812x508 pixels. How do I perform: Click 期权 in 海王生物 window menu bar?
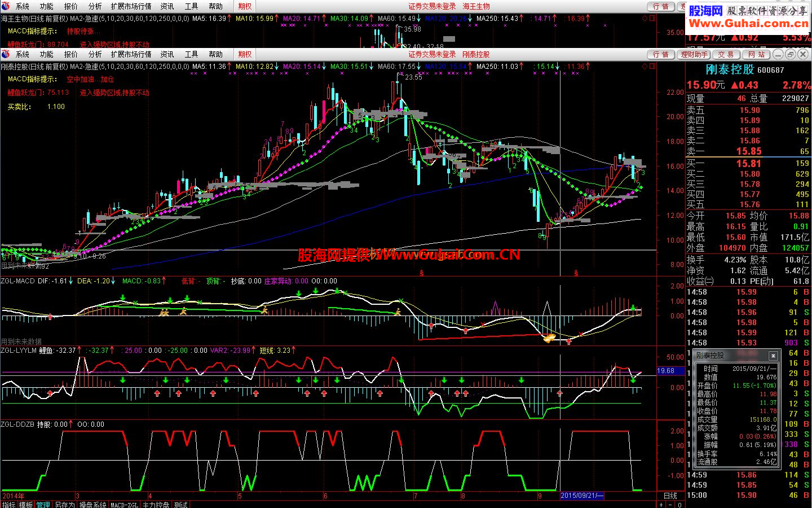click(245, 6)
